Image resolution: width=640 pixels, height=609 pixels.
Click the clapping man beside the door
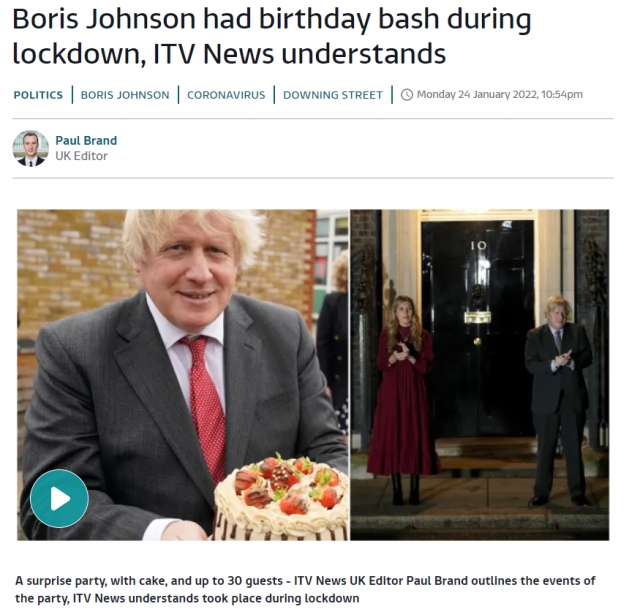coord(558,400)
